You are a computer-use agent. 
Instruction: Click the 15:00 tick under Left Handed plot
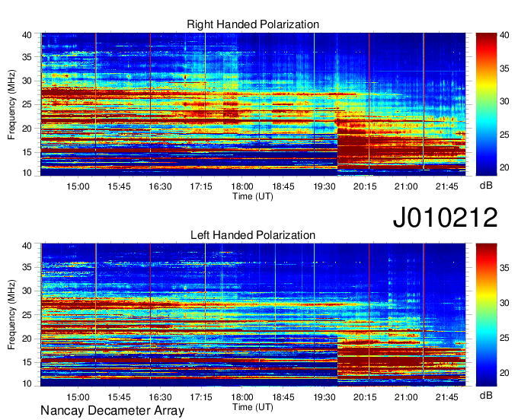pyautogui.click(x=78, y=397)
